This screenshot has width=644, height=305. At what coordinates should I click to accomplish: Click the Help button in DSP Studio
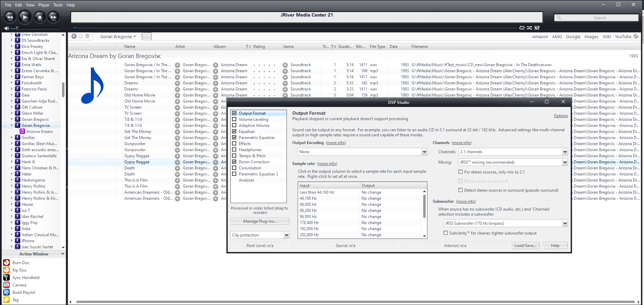(x=555, y=245)
